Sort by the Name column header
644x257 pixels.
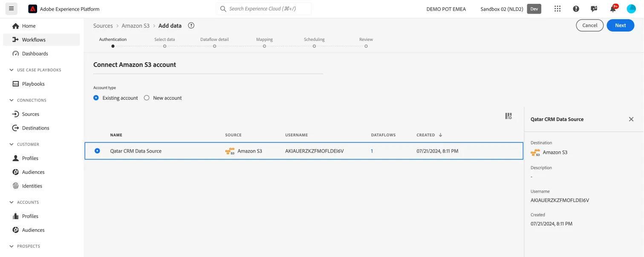(x=116, y=135)
